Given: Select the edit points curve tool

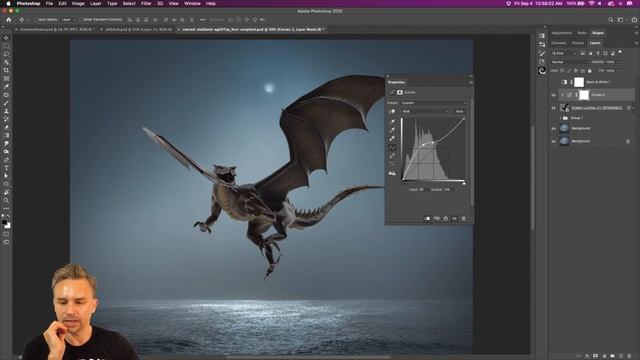Looking at the screenshot, I should tap(392, 147).
